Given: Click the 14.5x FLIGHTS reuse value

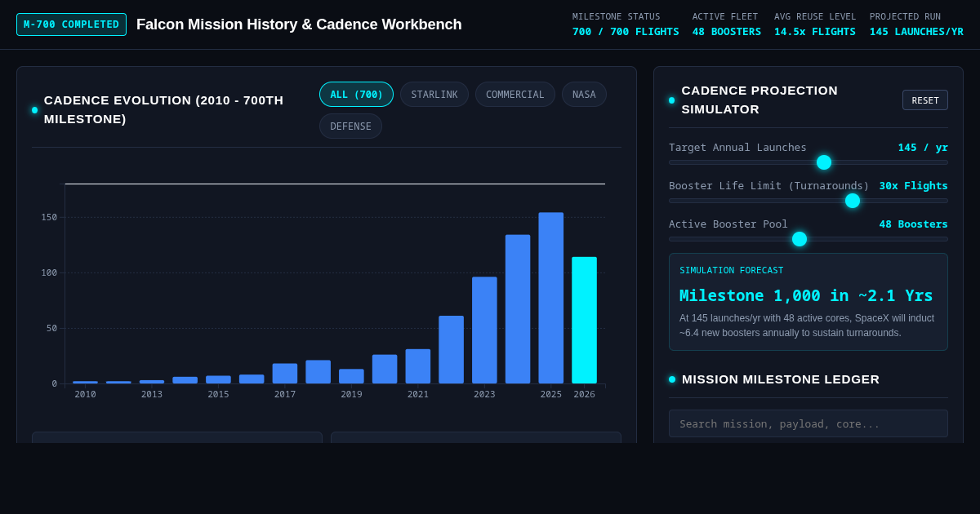Looking at the screenshot, I should tap(815, 32).
